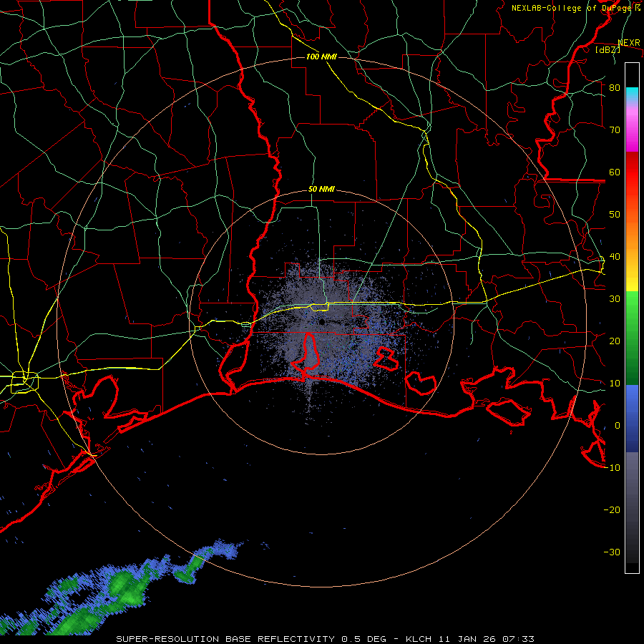The image size is (644, 644).
Task: Click the red segment of the color scale
Action: click(x=632, y=172)
